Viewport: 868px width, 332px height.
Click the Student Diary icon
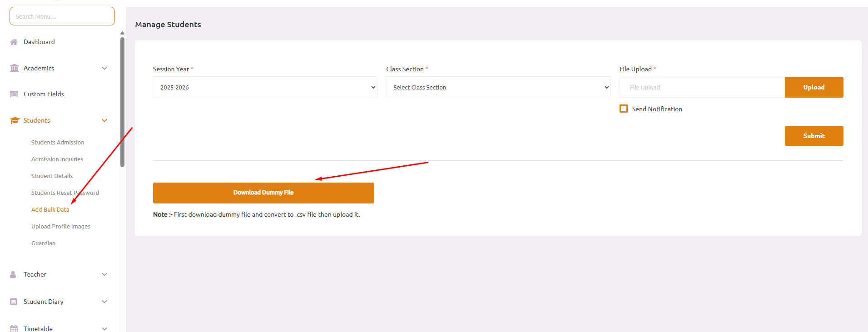point(14,302)
